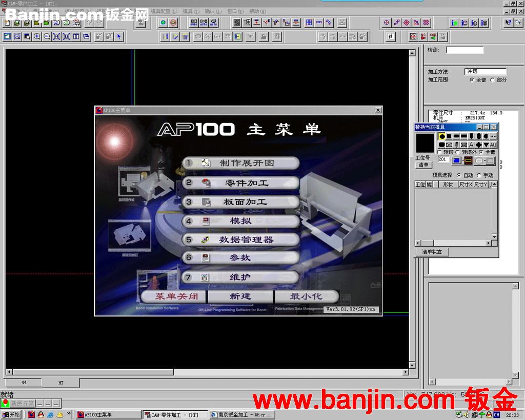525x420 pixels.
Task: Open the 帮助 menu
Action: tap(257, 11)
